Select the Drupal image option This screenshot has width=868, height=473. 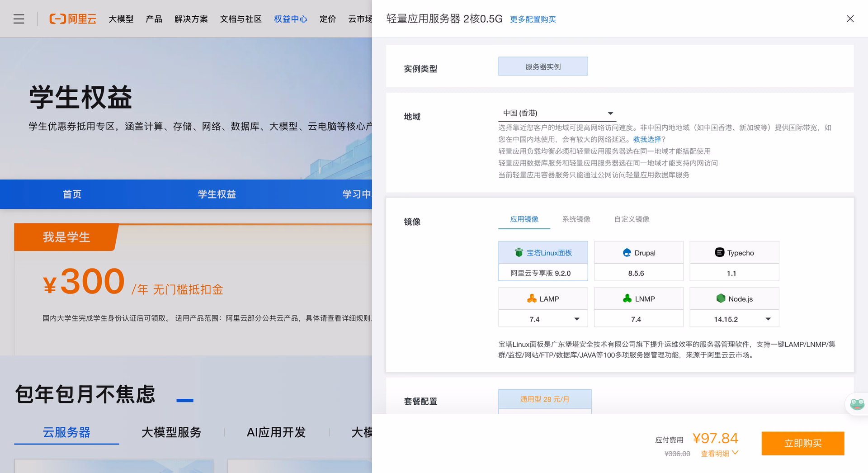click(638, 252)
